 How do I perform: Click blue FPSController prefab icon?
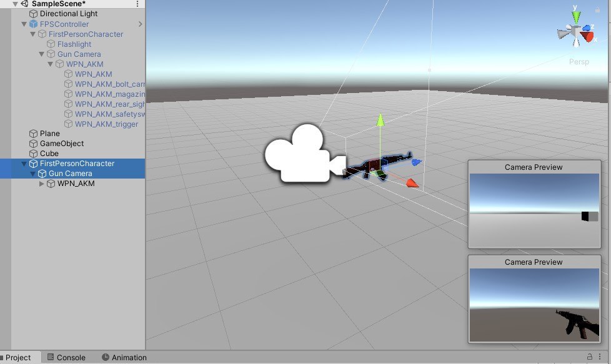(x=34, y=24)
